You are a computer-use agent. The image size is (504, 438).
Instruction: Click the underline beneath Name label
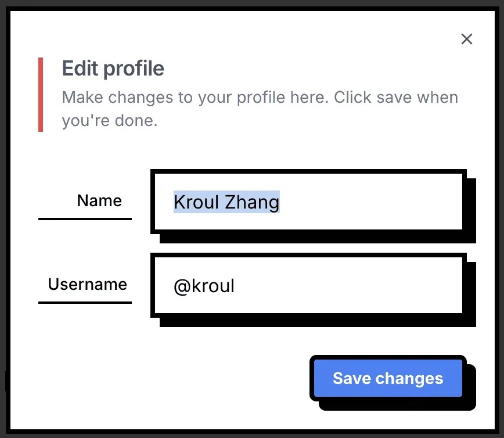85,219
